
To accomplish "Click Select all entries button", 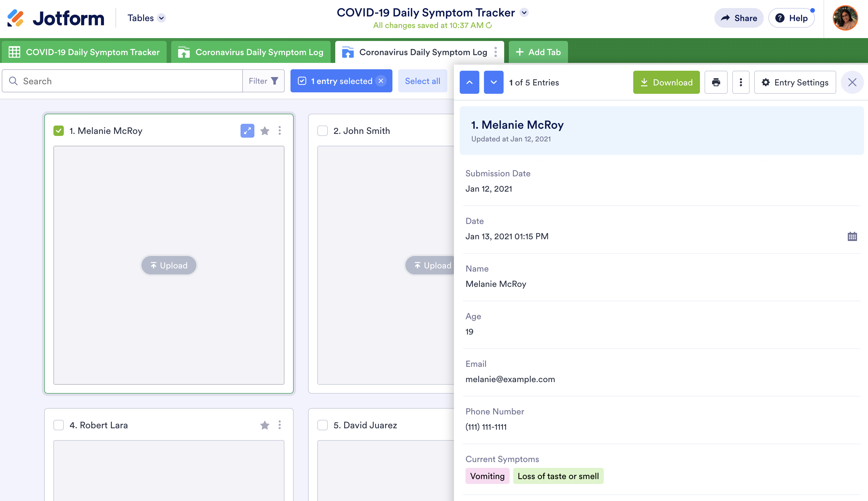I will point(422,81).
